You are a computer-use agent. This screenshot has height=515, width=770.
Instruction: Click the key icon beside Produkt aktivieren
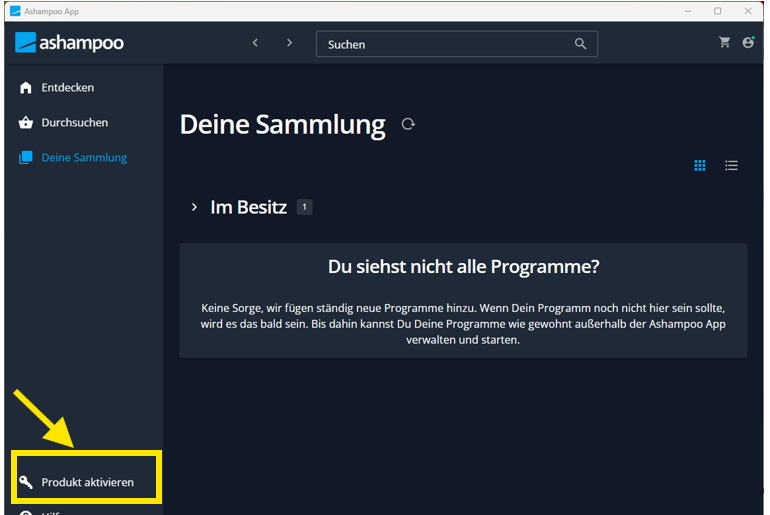(x=26, y=482)
